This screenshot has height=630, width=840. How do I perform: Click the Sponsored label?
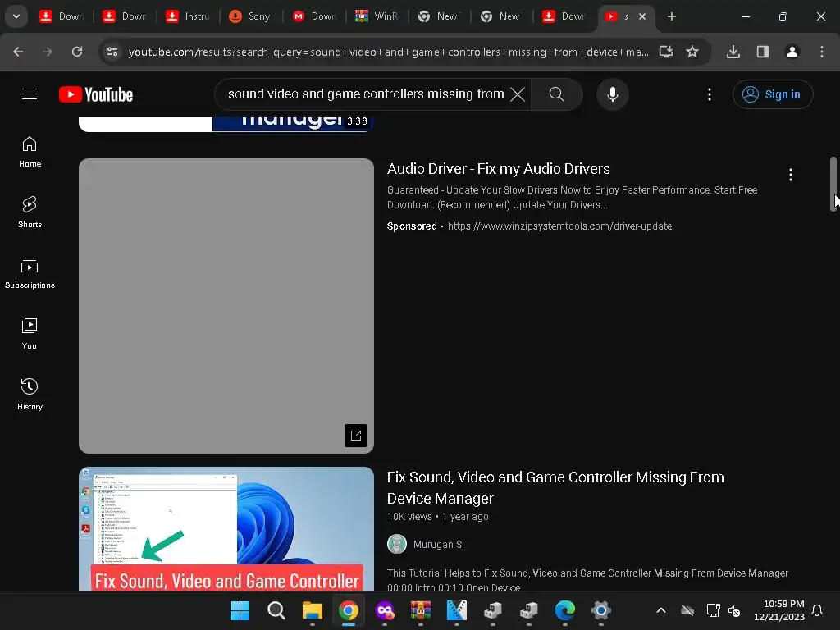(x=412, y=226)
